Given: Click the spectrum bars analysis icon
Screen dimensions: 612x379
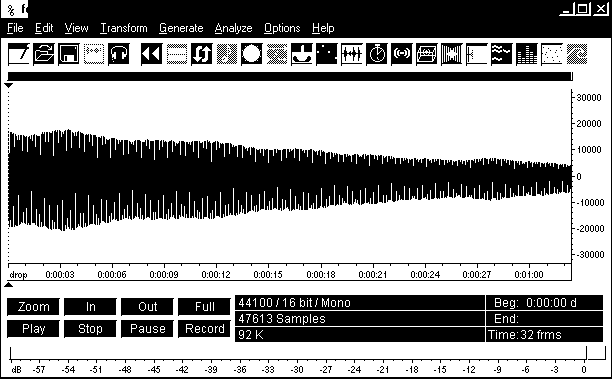Looking at the screenshot, I should [527, 54].
